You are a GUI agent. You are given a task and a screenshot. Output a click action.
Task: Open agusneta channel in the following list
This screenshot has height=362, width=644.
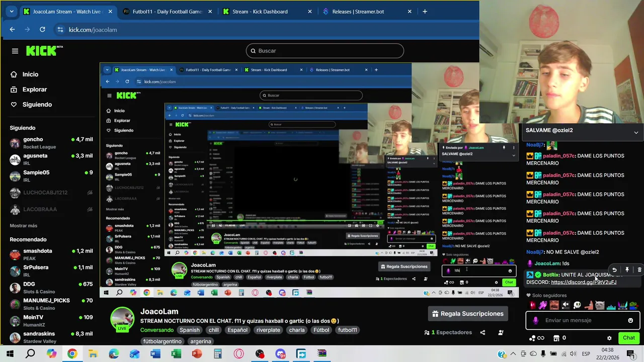50,159
